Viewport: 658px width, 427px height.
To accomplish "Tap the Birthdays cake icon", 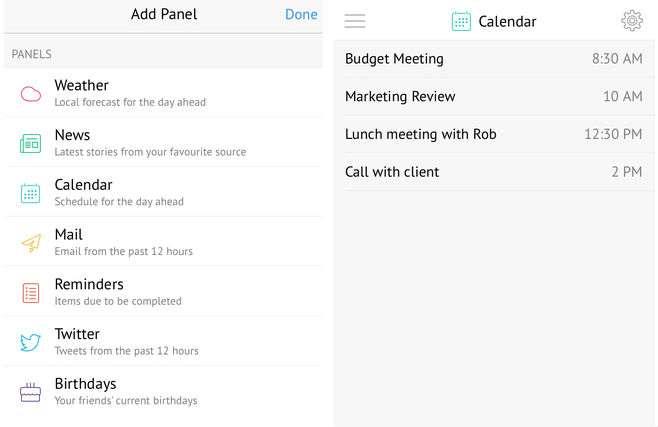I will pyautogui.click(x=31, y=392).
